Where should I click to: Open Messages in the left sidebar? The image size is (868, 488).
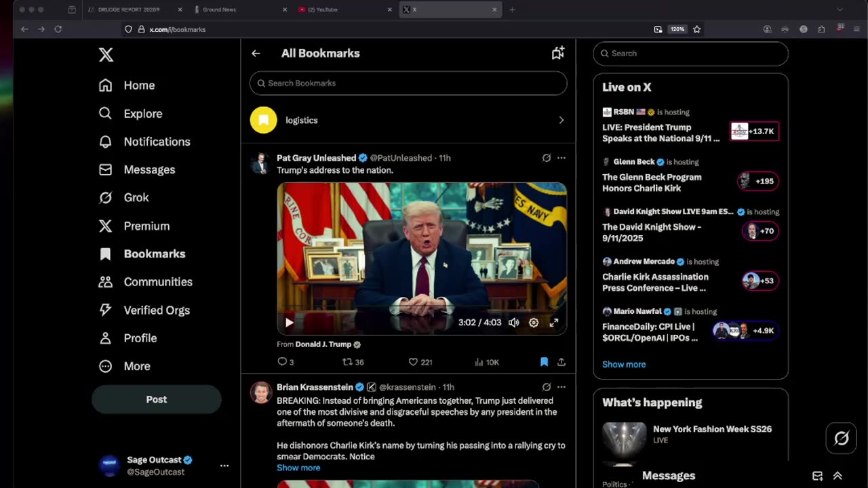(x=137, y=169)
